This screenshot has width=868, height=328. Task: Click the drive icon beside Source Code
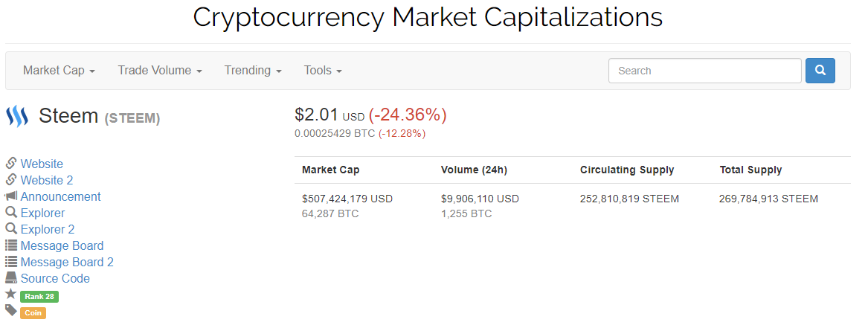pyautogui.click(x=11, y=278)
